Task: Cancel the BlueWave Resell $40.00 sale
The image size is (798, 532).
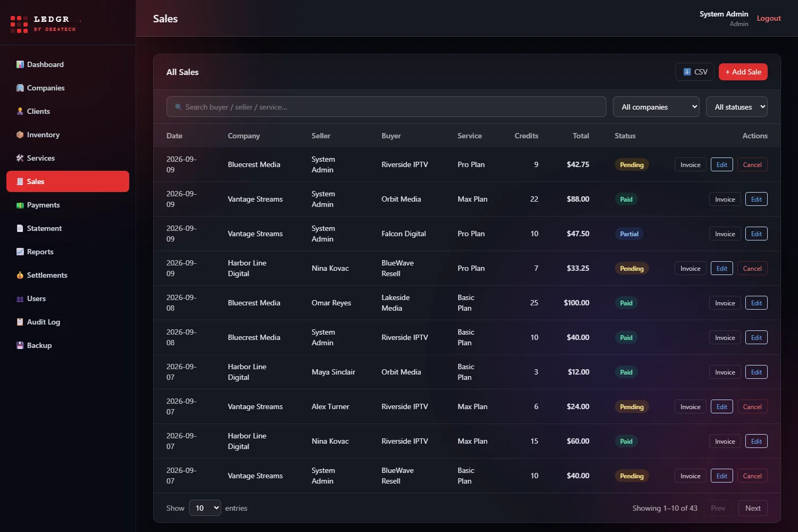Action: tap(752, 476)
